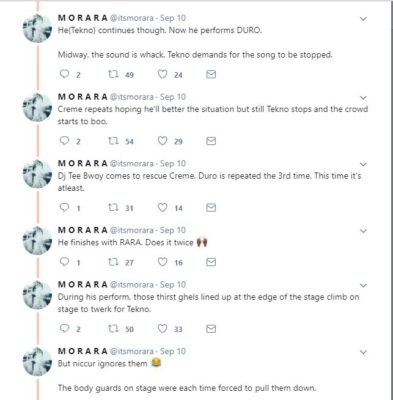Open the avatar beside the 'Creme repeats' tweet
Screen dimensions: 393x400
point(37,107)
